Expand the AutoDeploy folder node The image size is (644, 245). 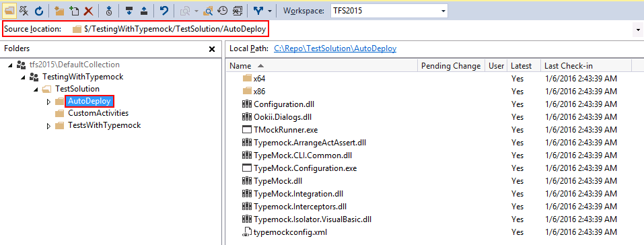click(49, 101)
